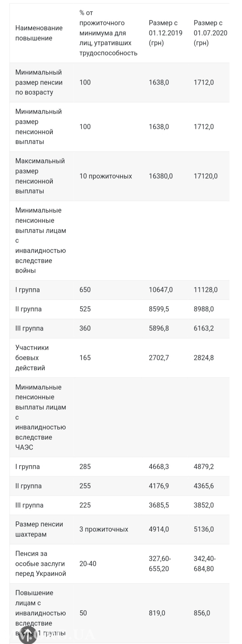Click the value 16380,0 in the table
The width and height of the screenshot is (242, 644).
pyautogui.click(x=161, y=176)
